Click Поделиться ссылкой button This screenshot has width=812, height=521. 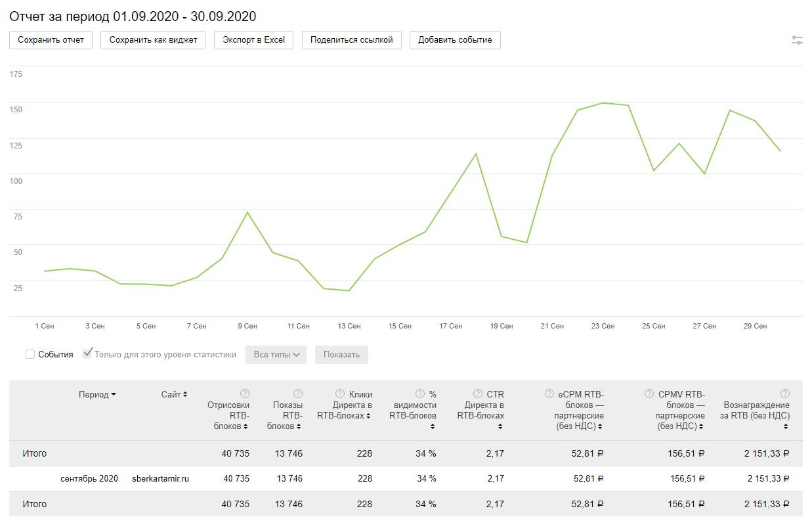351,40
